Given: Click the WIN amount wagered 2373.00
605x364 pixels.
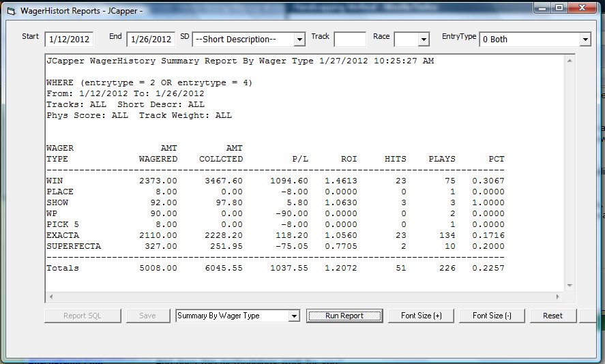Looking at the screenshot, I should point(158,181).
